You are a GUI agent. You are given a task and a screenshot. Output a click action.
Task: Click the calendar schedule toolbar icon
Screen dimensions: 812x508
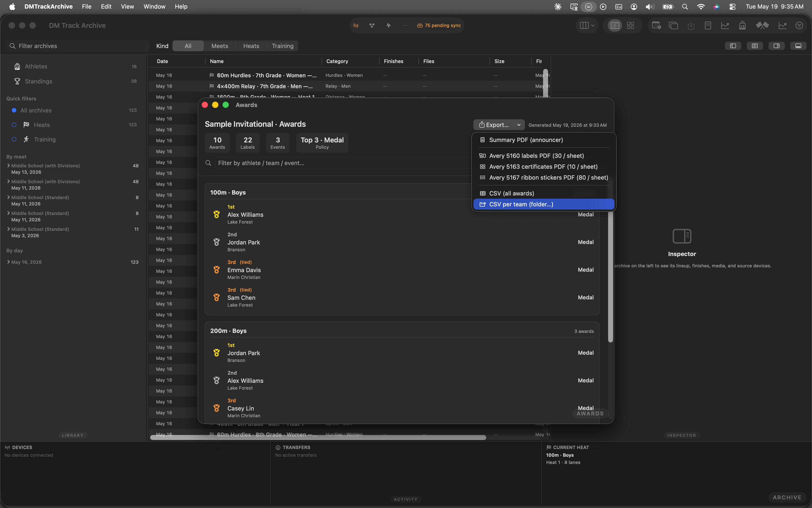(656, 26)
